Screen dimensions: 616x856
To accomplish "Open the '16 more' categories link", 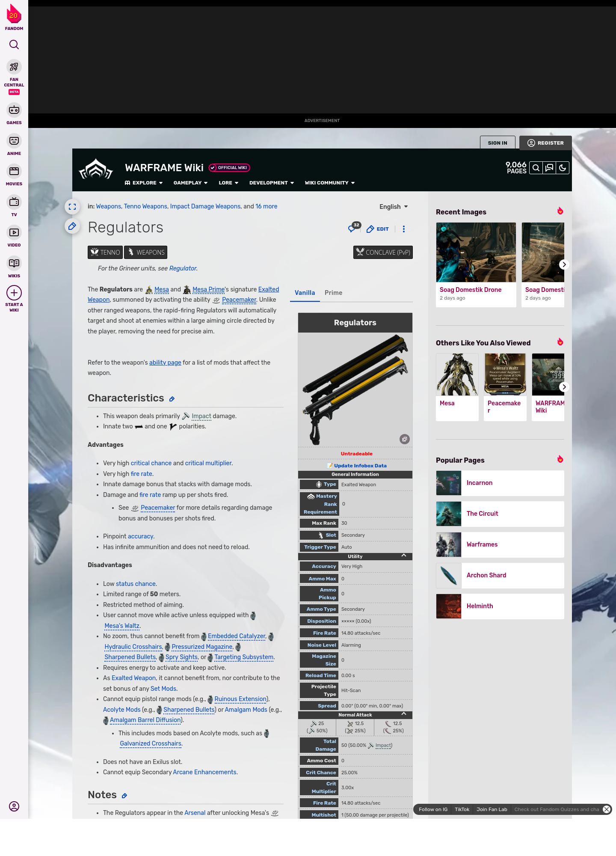I will [266, 206].
